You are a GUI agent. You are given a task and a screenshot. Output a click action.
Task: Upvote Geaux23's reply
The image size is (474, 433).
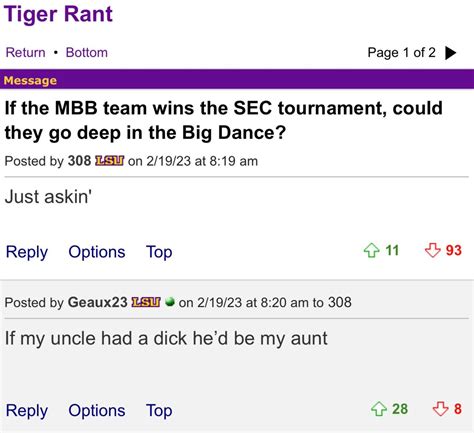379,409
